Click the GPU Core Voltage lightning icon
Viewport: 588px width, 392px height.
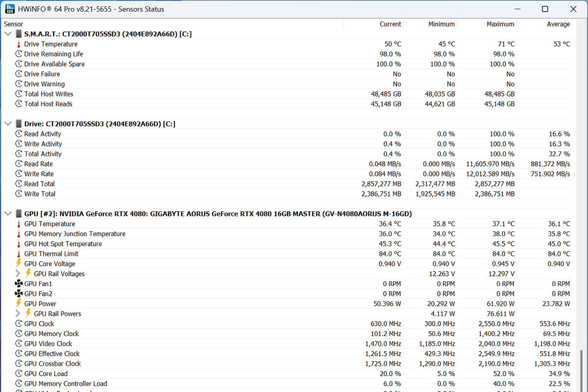point(19,264)
